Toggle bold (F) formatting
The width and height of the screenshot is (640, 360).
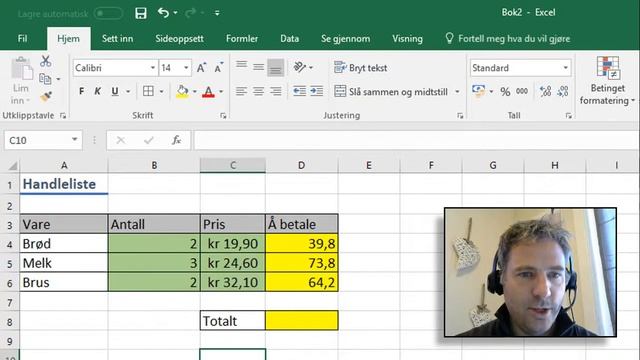coord(82,91)
